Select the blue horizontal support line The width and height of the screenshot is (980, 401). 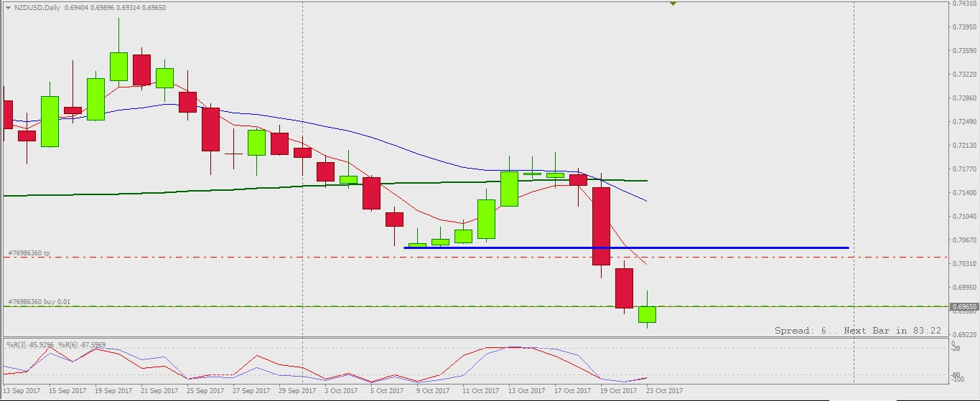click(x=626, y=247)
